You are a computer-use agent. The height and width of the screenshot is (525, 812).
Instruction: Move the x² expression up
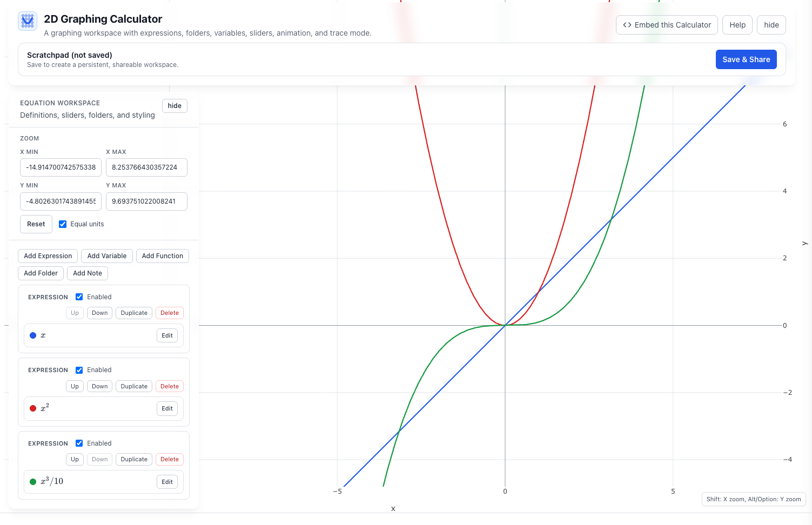[75, 386]
